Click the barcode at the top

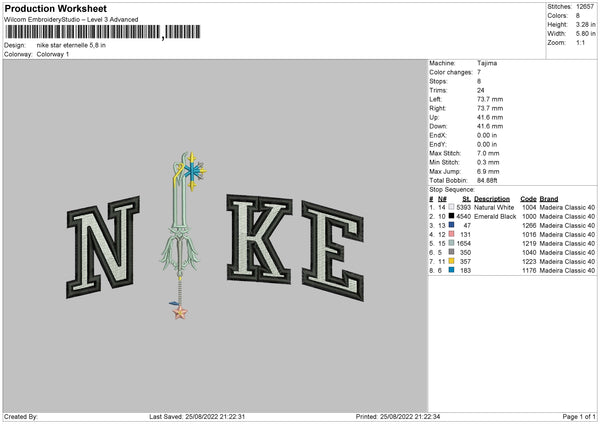pyautogui.click(x=103, y=32)
